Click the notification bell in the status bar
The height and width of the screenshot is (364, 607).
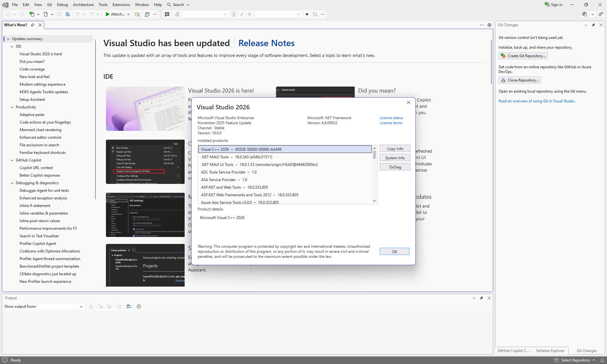click(602, 360)
